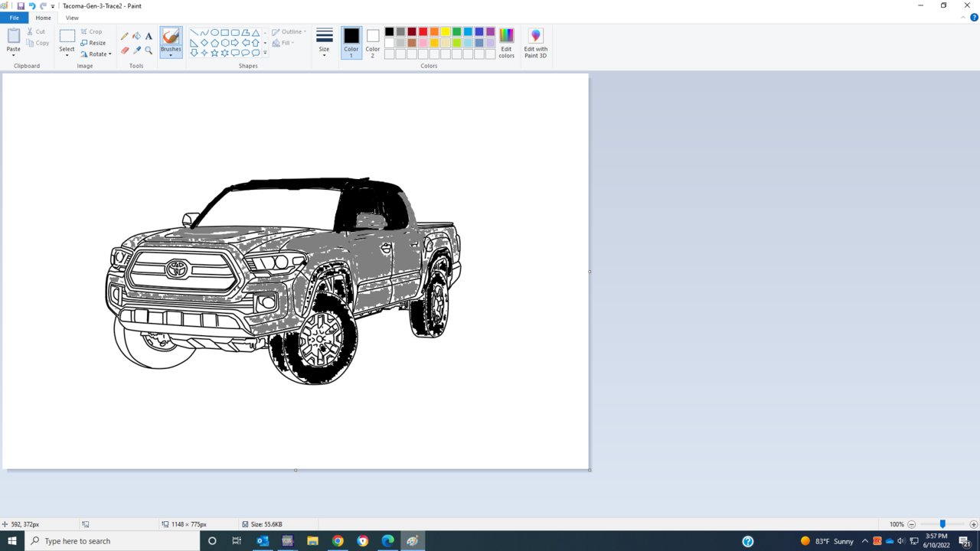Open the Size line thickness dropdown
This screenshot has height=551, width=980.
325,43
